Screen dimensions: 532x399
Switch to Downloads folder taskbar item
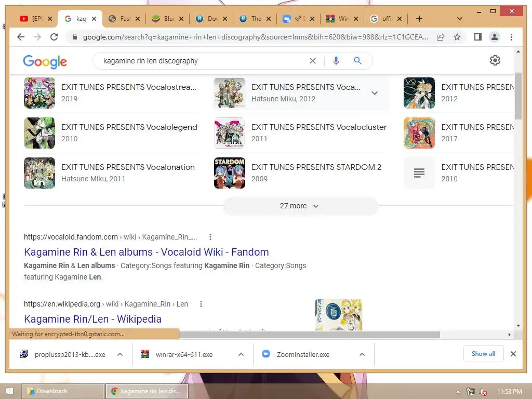[63, 391]
